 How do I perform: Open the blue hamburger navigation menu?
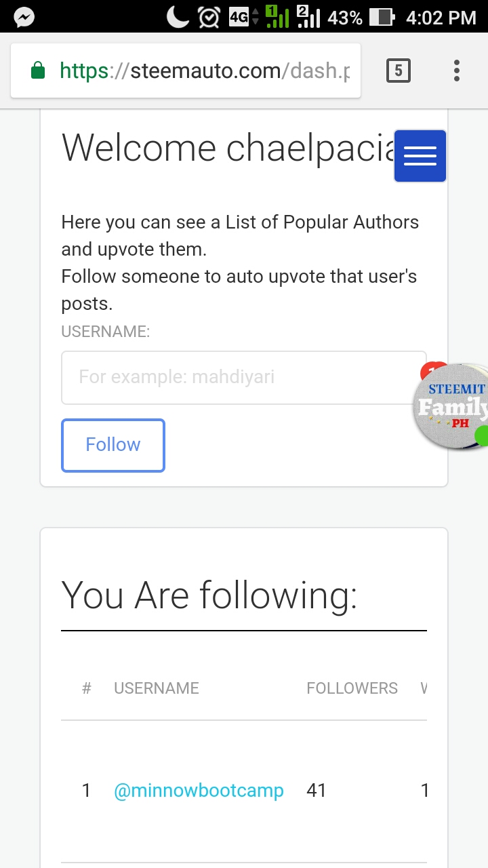(420, 156)
